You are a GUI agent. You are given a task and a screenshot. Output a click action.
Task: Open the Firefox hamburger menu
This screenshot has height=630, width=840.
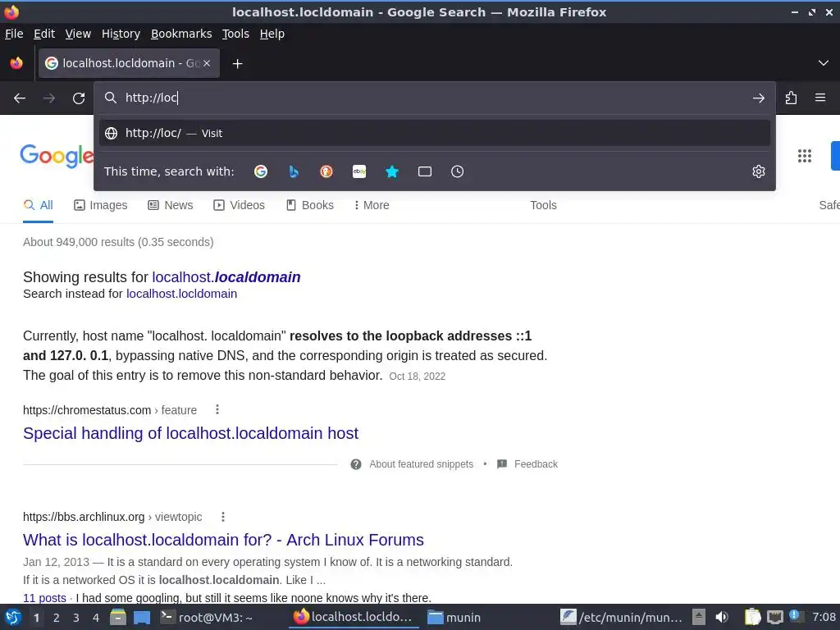820,98
